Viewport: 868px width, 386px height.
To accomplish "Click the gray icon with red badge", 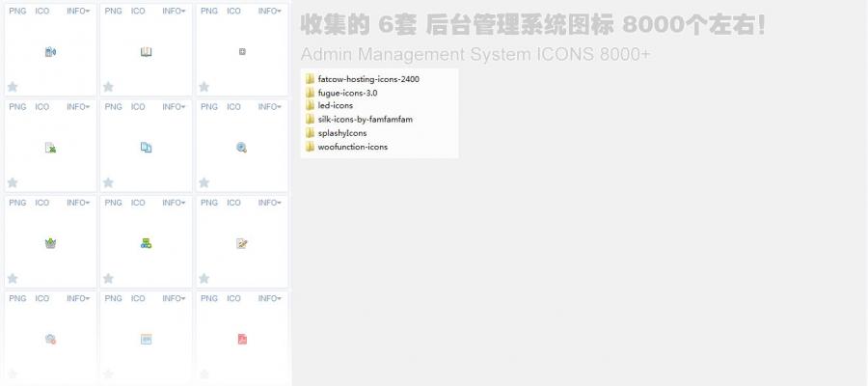I will point(50,339).
